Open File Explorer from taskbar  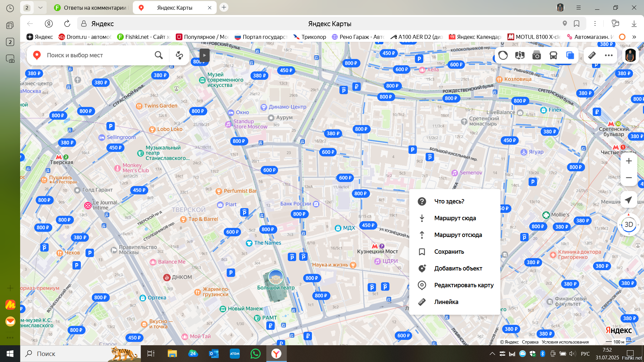(x=172, y=354)
